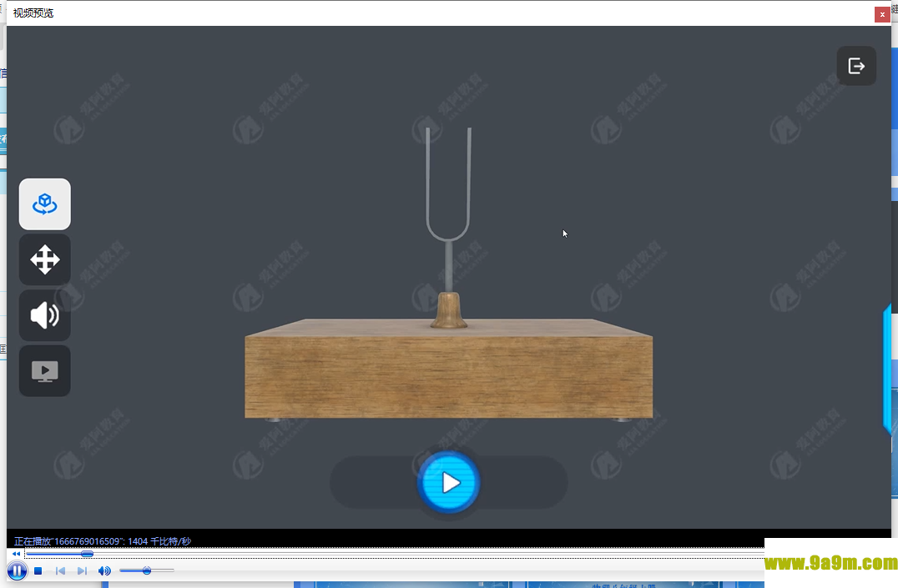
Task: Skip to the next track
Action: coord(82,571)
